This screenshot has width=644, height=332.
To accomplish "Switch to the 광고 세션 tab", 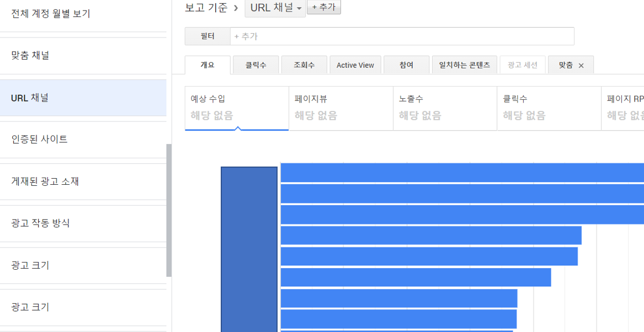I will 523,65.
